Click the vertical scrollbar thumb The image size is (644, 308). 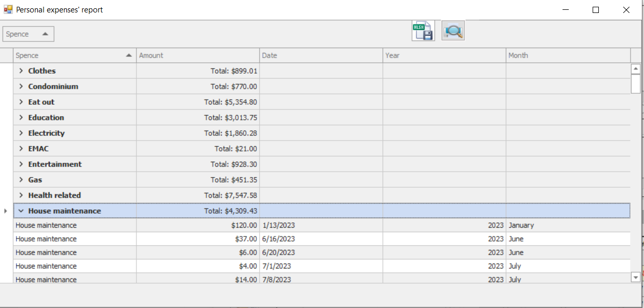pyautogui.click(x=636, y=83)
